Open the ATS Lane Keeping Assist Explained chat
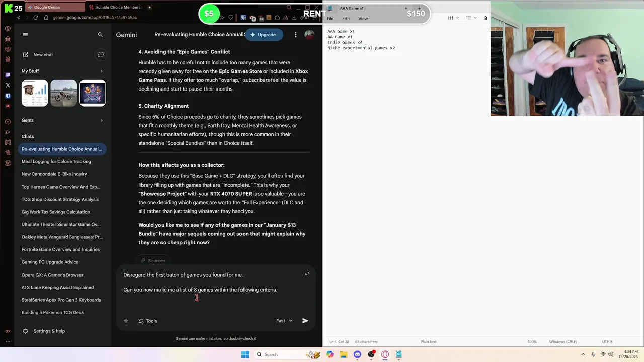The height and width of the screenshot is (362, 644). (x=62, y=287)
